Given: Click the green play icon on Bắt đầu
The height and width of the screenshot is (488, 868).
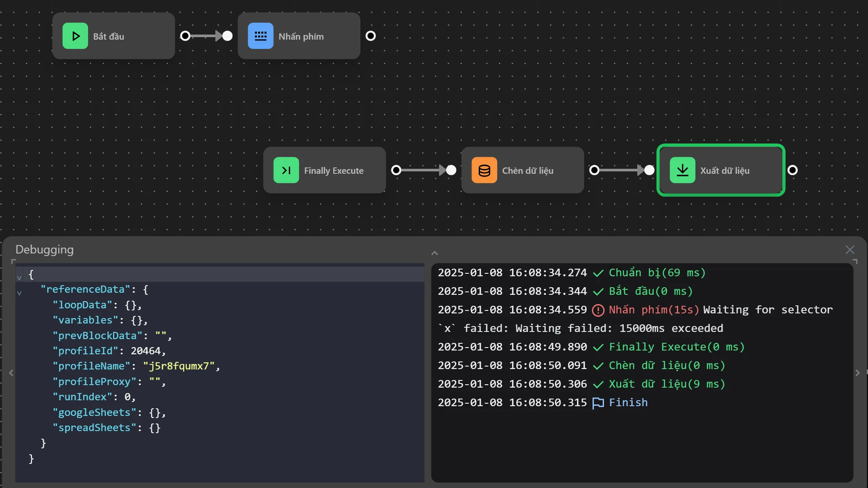Looking at the screenshot, I should [75, 36].
